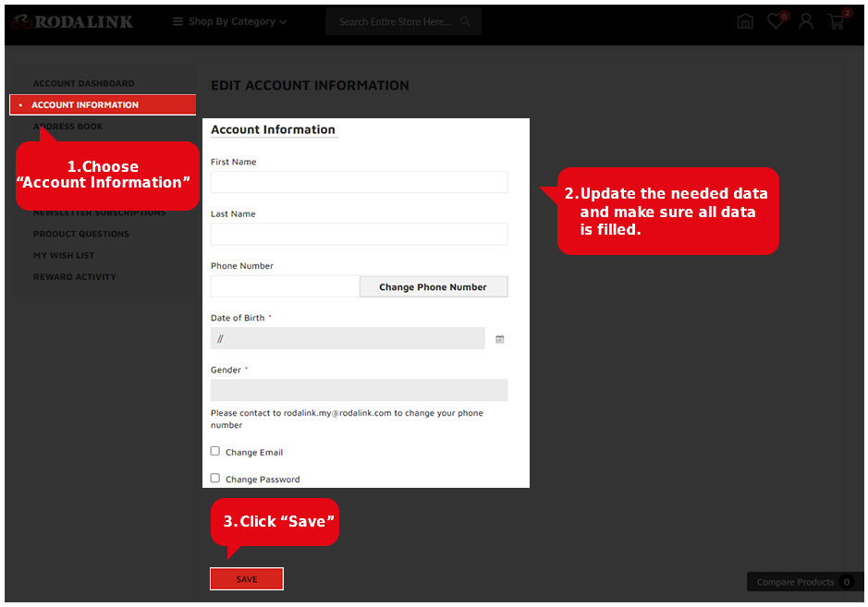
Task: Open the calendar icon beside Date of Birth
Action: [x=499, y=338]
